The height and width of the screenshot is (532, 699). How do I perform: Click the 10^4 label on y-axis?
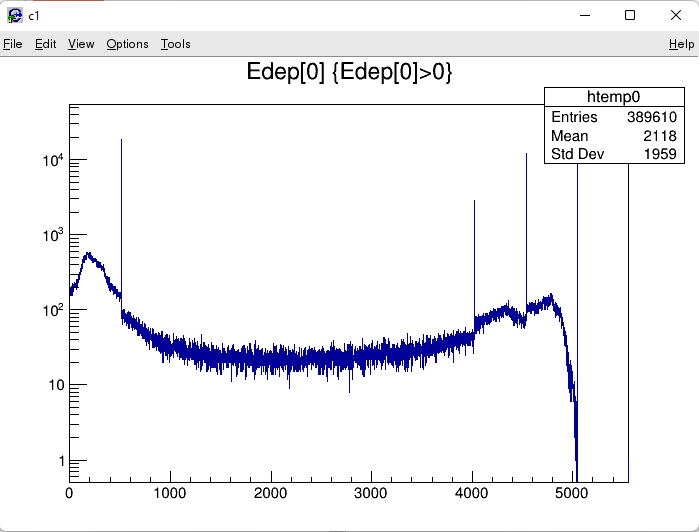click(52, 159)
